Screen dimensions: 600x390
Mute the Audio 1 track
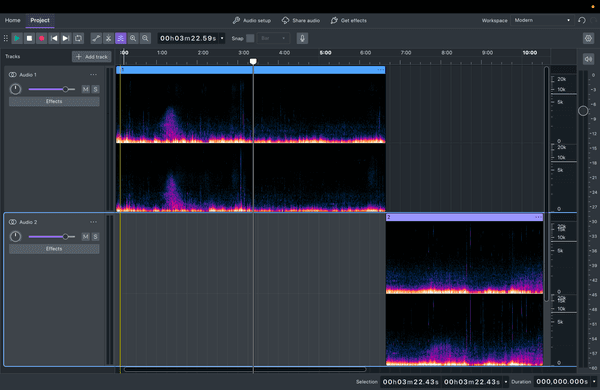pos(85,89)
